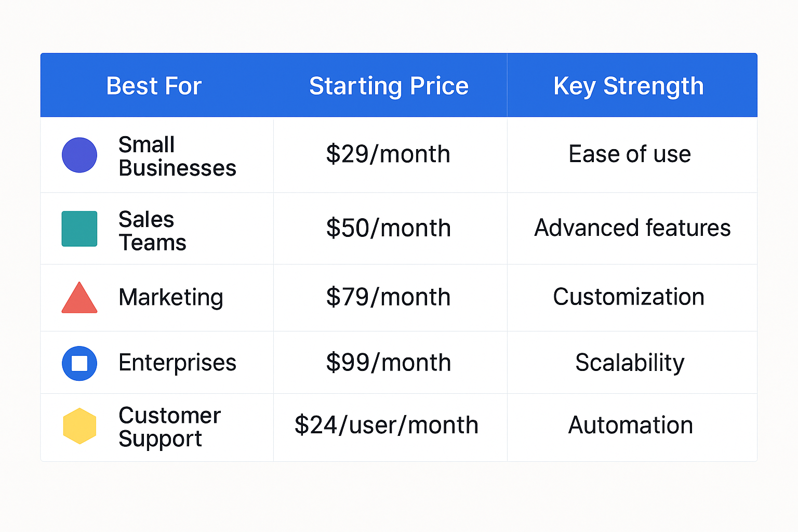The image size is (798, 532).
Task: Click the yellow hexagon Customer Support icon
Action: pos(79,426)
